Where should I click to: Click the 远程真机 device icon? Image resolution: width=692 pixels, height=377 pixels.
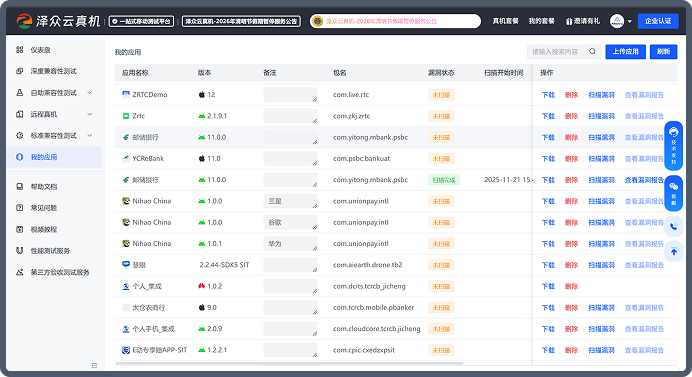[19, 114]
